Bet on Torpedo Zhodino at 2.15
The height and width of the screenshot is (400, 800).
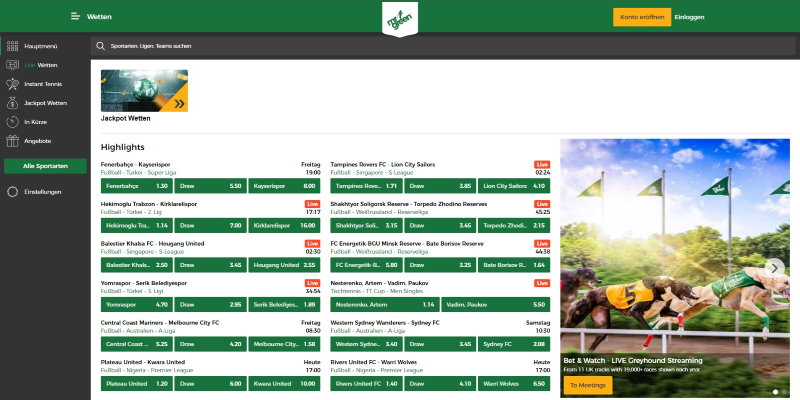click(x=514, y=226)
